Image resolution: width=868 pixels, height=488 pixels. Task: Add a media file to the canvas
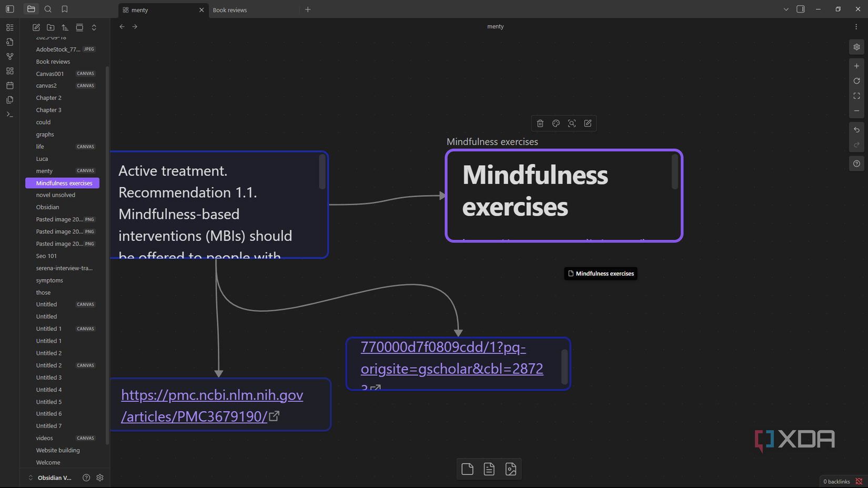[511, 469]
